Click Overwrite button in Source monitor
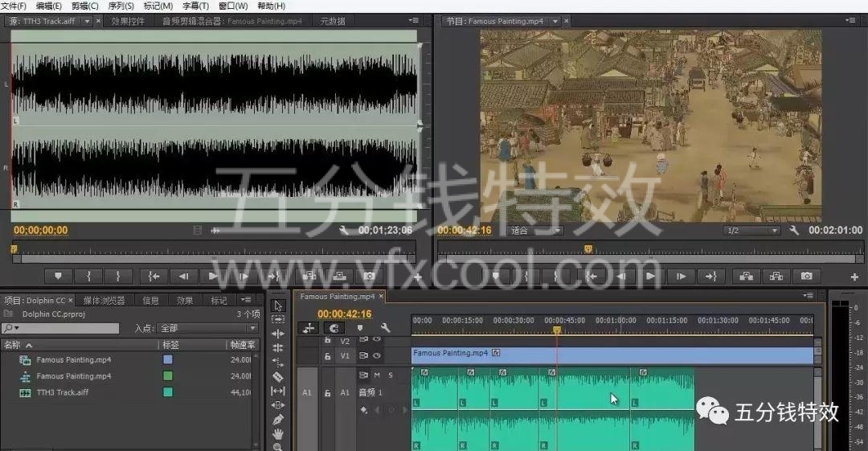 (x=339, y=276)
